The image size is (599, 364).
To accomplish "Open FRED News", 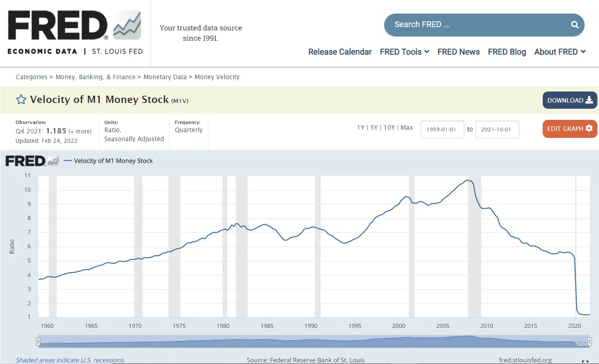I will click(458, 52).
